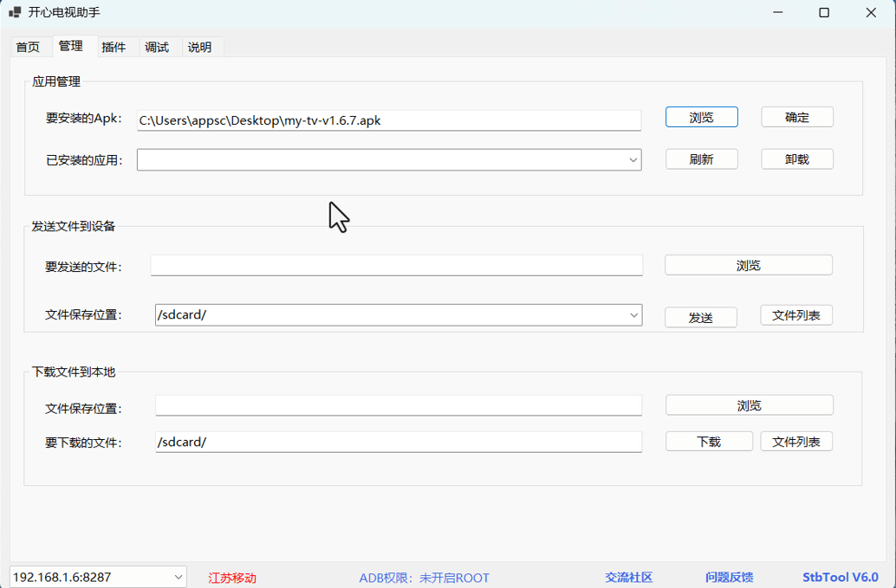
Task: Open the 说明 tab
Action: pos(199,47)
